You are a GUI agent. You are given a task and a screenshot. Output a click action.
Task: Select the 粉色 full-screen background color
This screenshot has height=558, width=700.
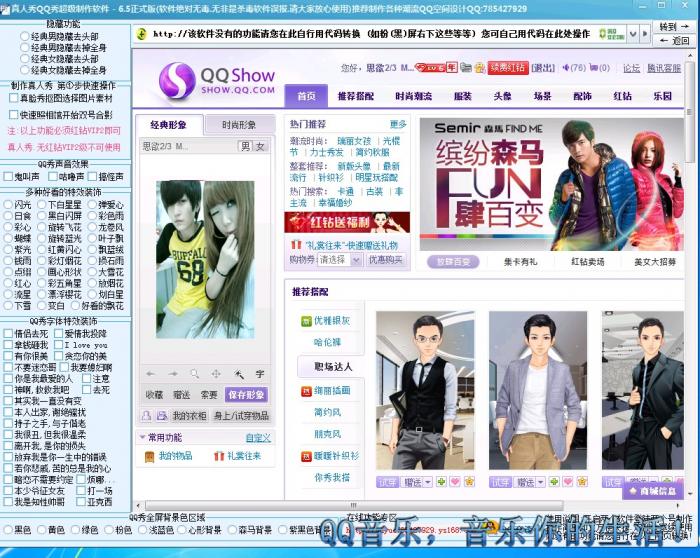tap(109, 530)
